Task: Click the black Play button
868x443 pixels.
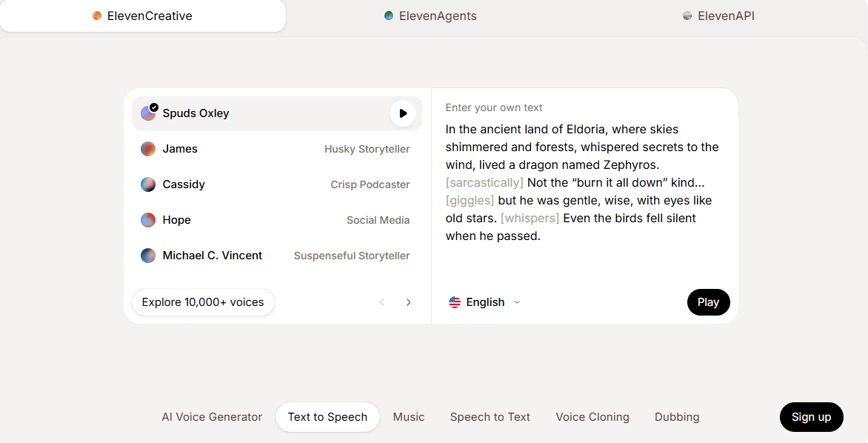Action: point(709,302)
